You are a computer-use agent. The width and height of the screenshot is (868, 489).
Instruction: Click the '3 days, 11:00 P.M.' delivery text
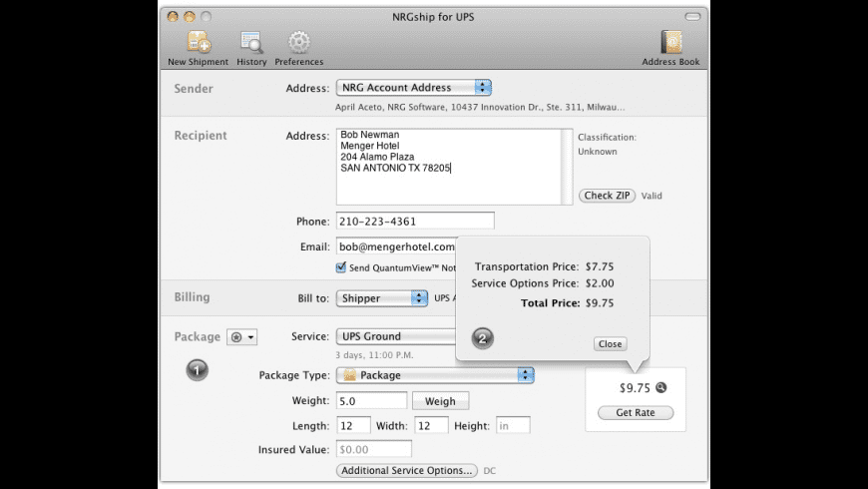[374, 355]
